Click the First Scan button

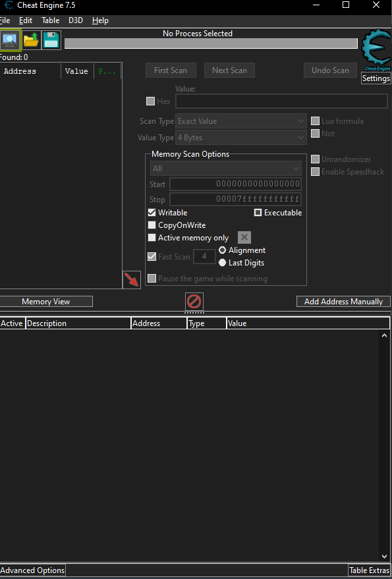(x=171, y=70)
